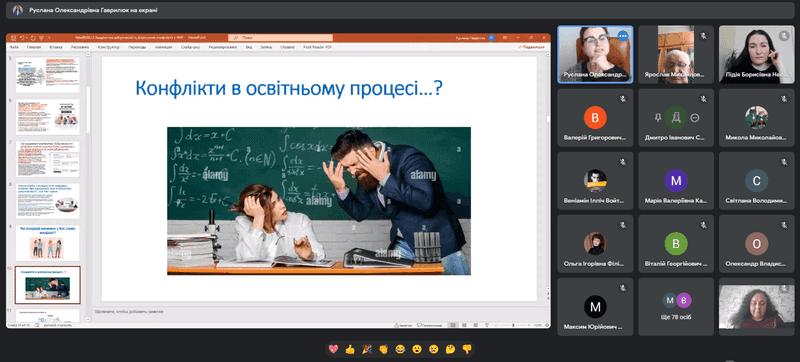Select slide 5 thumbnail

(47, 74)
